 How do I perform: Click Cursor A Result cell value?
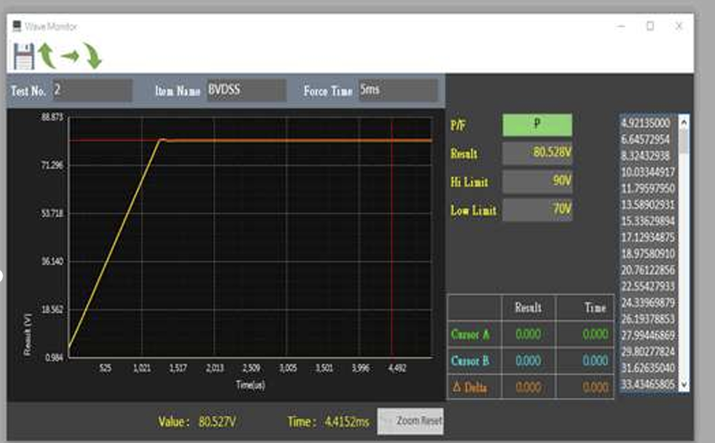pos(528,335)
